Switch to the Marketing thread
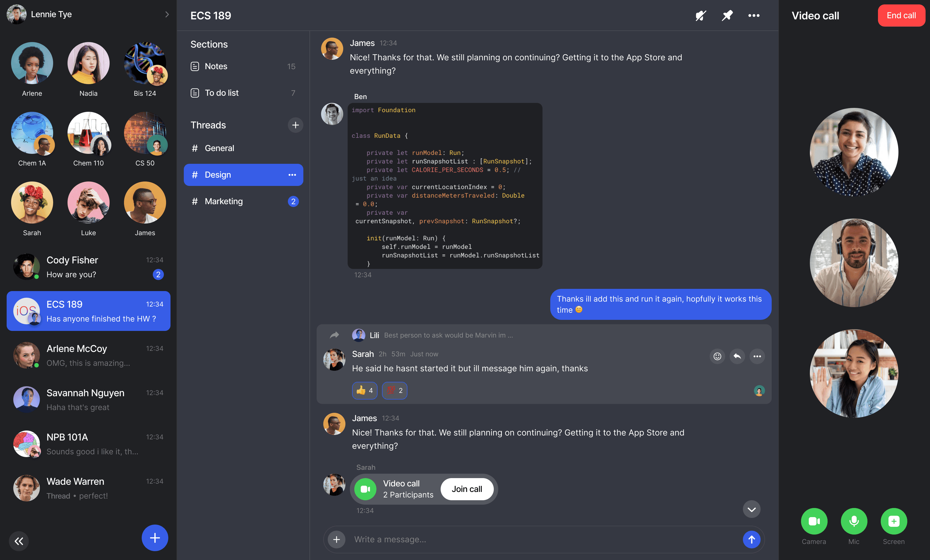Image resolution: width=930 pixels, height=560 pixels. click(x=223, y=201)
